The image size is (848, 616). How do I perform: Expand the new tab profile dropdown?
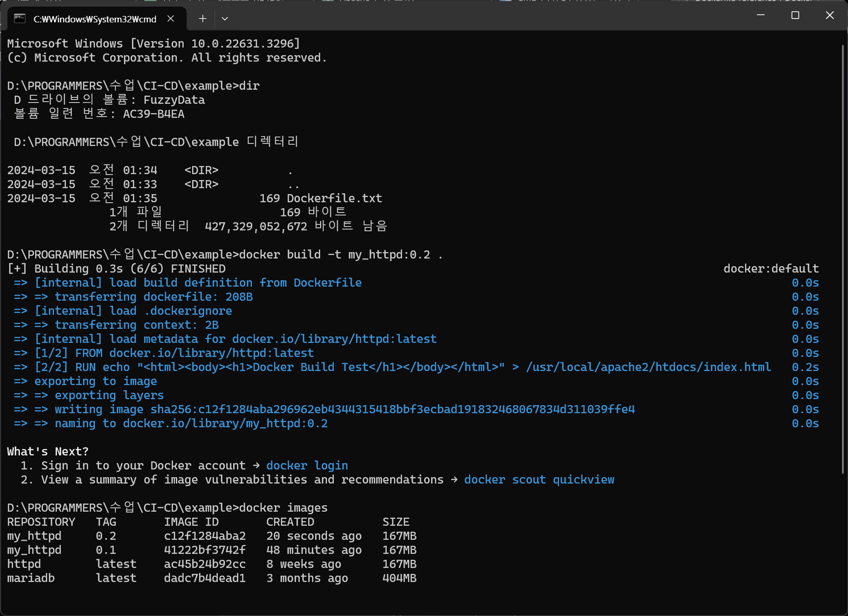pos(225,19)
